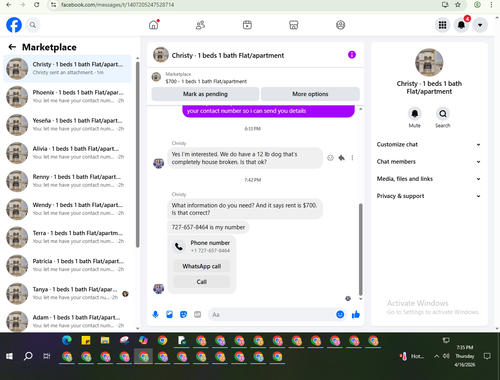Image resolution: width=500 pixels, height=380 pixels.
Task: Open the Facebook home logo
Action: (x=14, y=25)
